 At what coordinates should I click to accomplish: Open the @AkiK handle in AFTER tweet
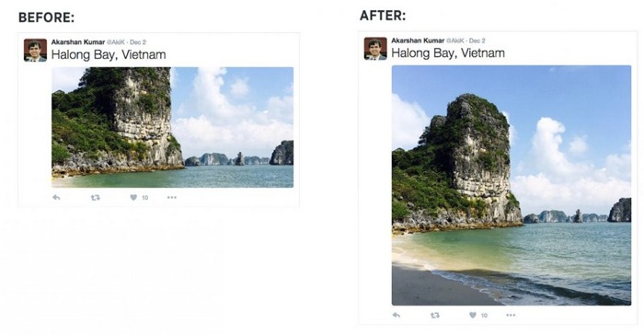coord(455,40)
